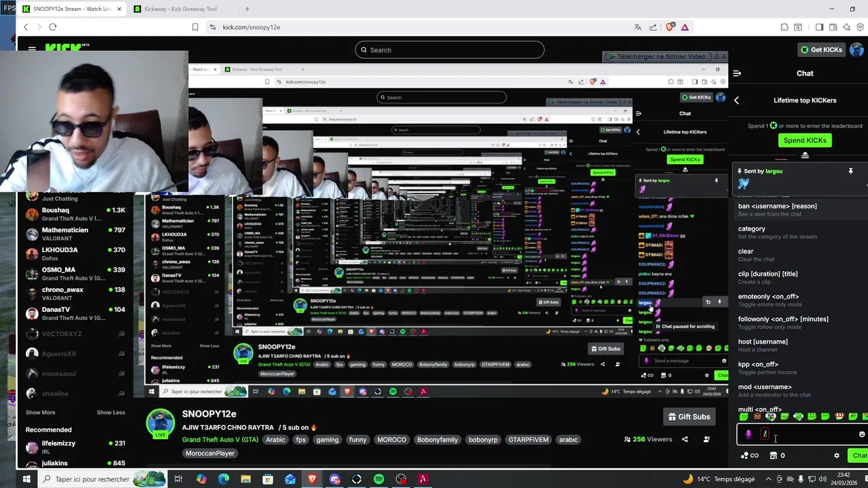Reload the kick.com page
The width and height of the screenshot is (868, 488).
[x=53, y=27]
